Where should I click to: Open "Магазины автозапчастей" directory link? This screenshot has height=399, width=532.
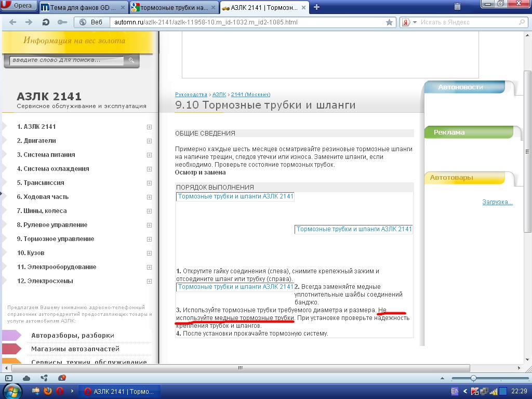tap(75, 349)
